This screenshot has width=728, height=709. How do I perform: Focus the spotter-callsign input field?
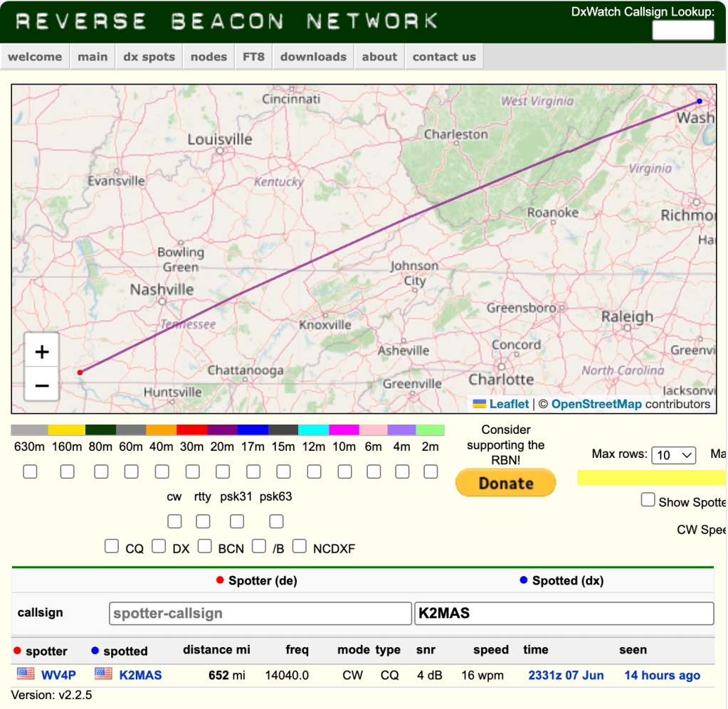pos(260,613)
